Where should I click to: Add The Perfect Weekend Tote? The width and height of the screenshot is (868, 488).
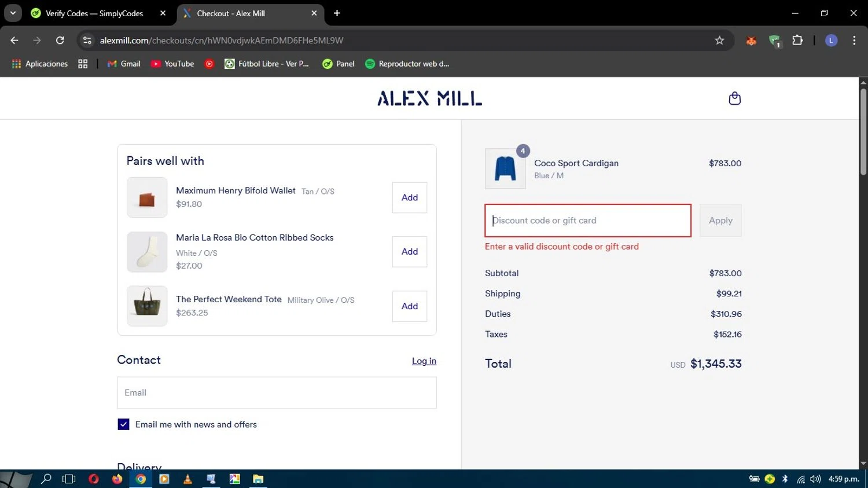(410, 306)
